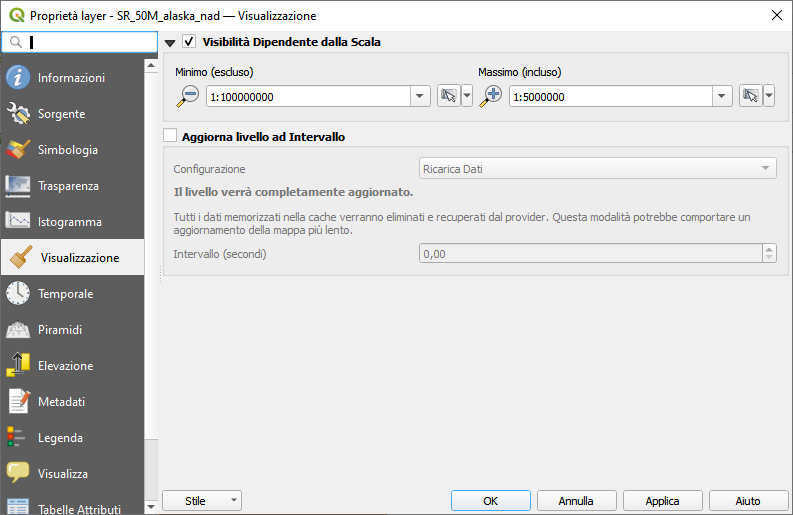Click the QGIS logo in title bar
The height and width of the screenshot is (515, 793).
[x=17, y=15]
